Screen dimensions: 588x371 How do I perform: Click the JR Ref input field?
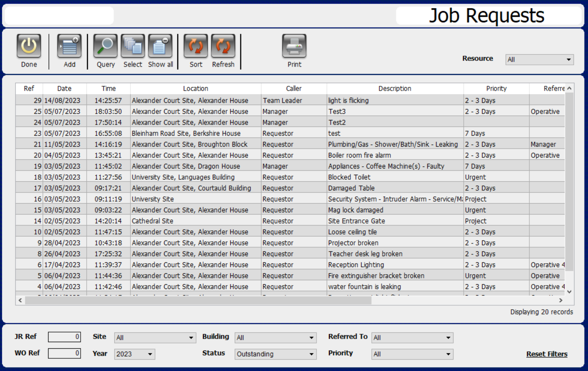point(64,337)
